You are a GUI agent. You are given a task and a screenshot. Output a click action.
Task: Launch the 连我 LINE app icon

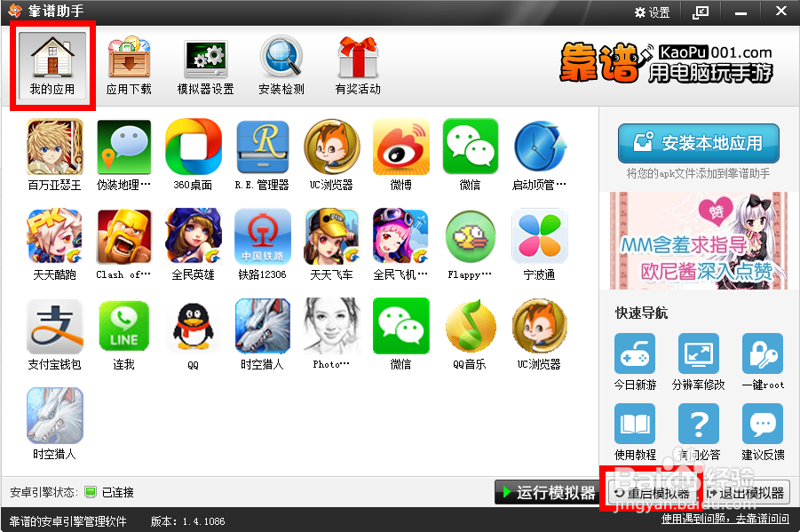point(124,326)
